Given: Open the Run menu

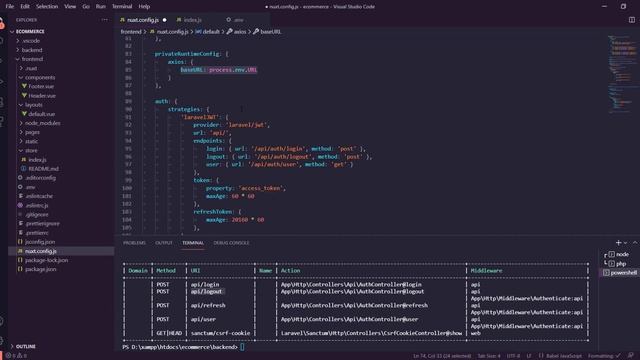Looking at the screenshot, I should [100, 7].
